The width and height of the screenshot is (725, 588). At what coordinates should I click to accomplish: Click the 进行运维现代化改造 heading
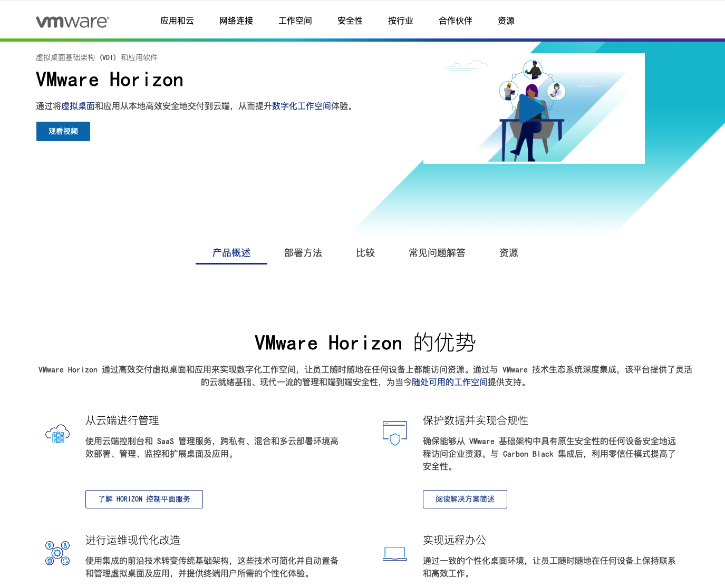click(x=133, y=540)
